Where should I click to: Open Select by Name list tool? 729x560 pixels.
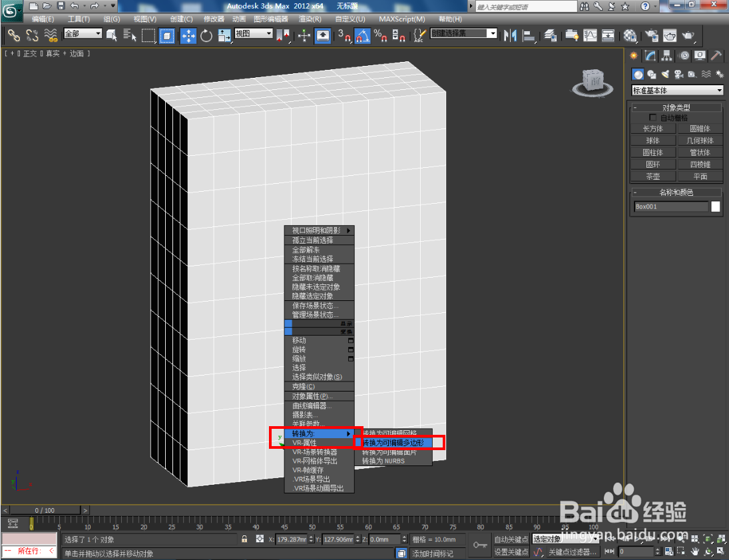tap(130, 35)
